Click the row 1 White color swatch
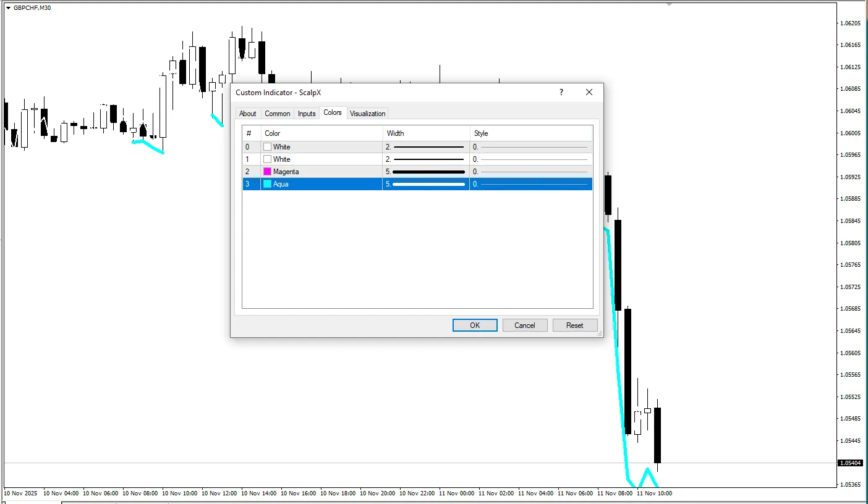This screenshot has height=504, width=868. 268,159
